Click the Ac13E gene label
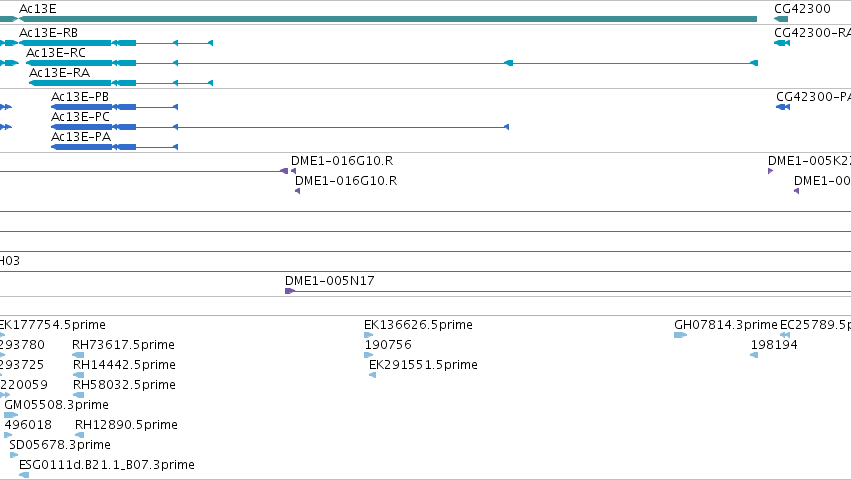Image resolution: width=851 pixels, height=480 pixels. [37, 9]
